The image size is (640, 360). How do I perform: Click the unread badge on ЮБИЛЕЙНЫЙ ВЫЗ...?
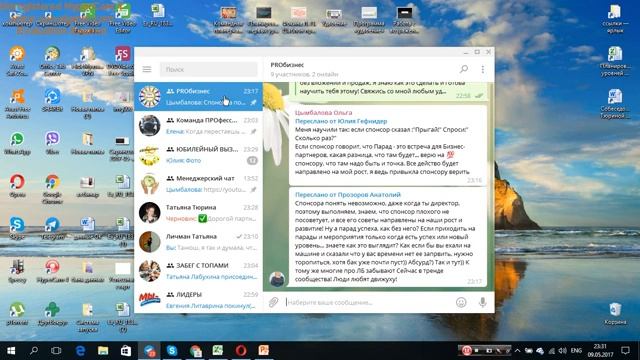(x=252, y=160)
